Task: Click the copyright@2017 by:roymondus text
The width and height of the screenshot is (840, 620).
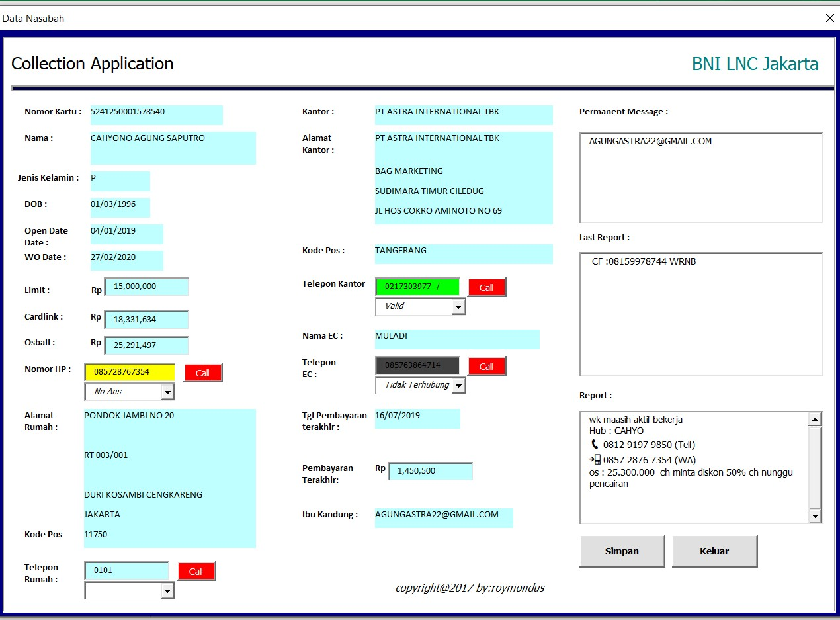Action: (470, 588)
